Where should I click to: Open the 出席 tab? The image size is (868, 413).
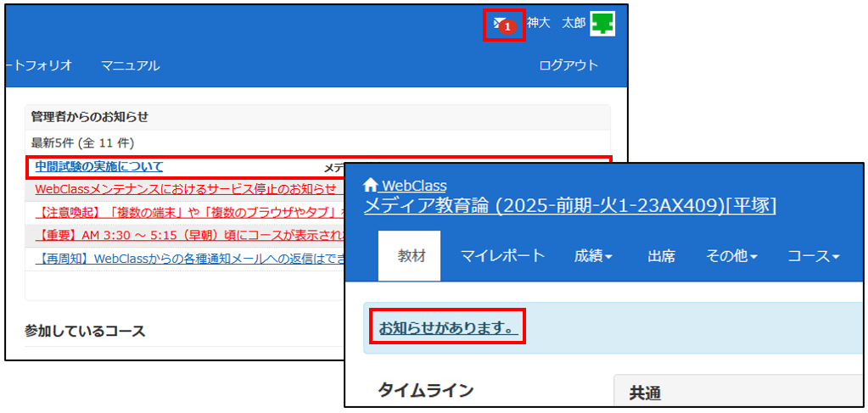tap(662, 256)
